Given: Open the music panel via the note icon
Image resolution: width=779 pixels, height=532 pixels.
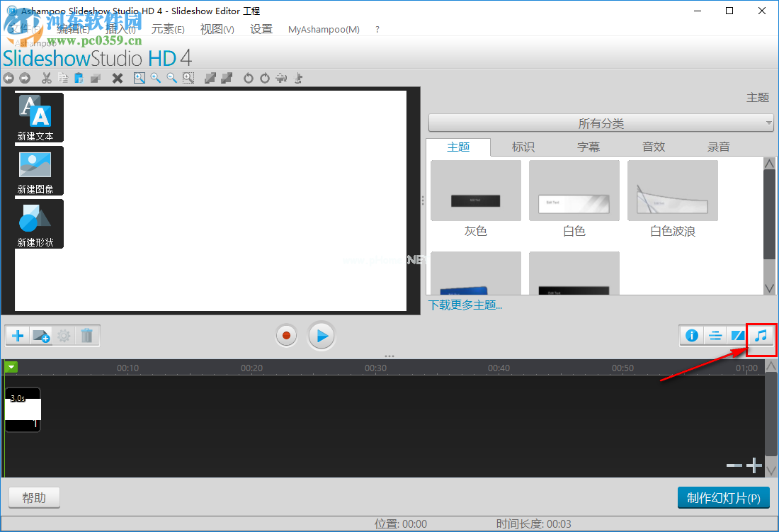Looking at the screenshot, I should (x=761, y=335).
